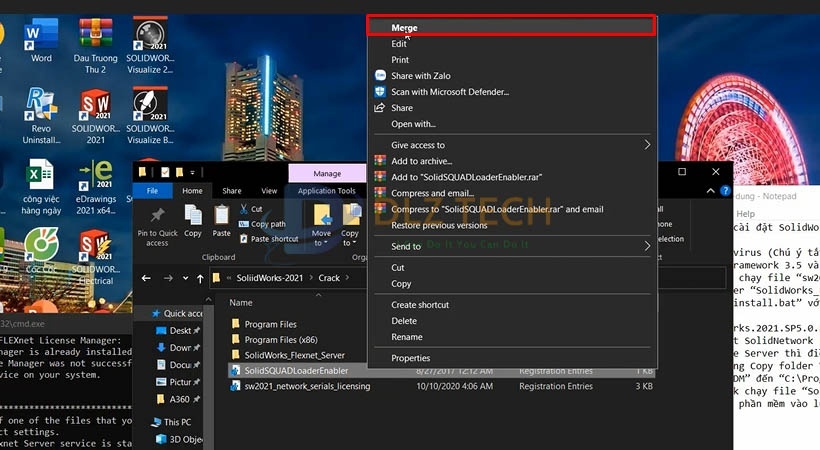This screenshot has height=450, width=820.
Task: Open recent locations dropdown arrow
Action: point(185,278)
